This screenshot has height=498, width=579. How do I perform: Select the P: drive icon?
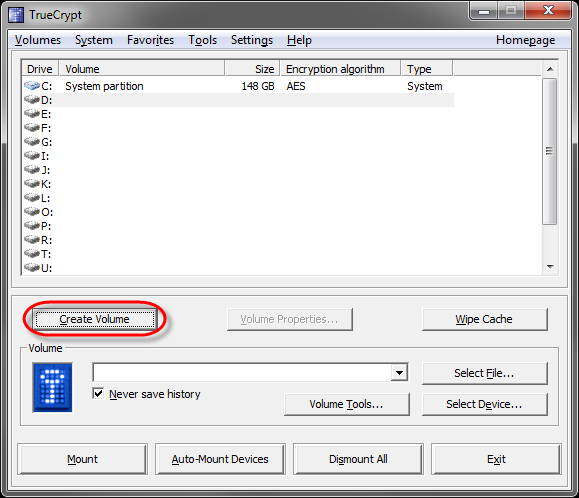32,226
